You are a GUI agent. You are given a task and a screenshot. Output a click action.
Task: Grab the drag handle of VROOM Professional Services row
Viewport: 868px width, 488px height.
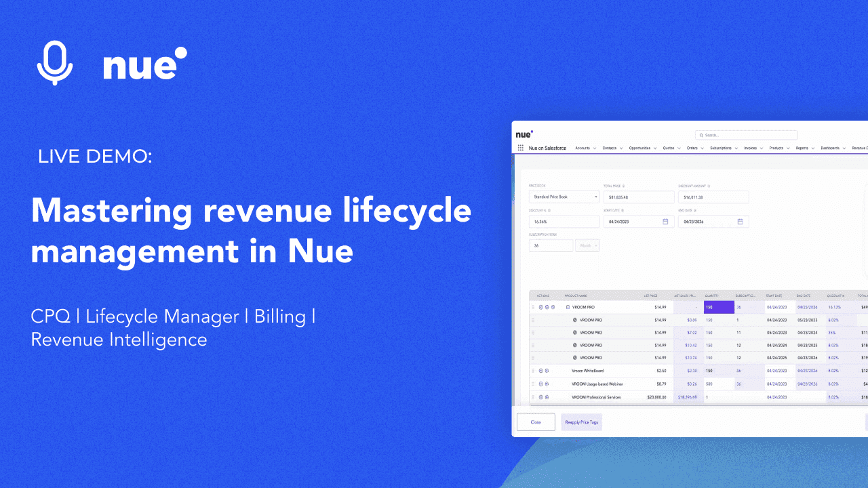click(x=533, y=397)
